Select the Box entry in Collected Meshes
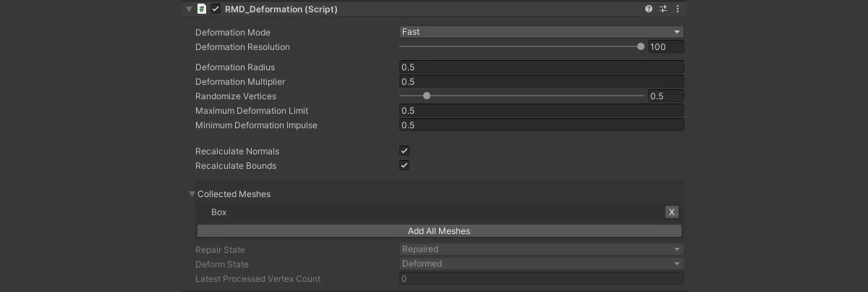 [219, 212]
